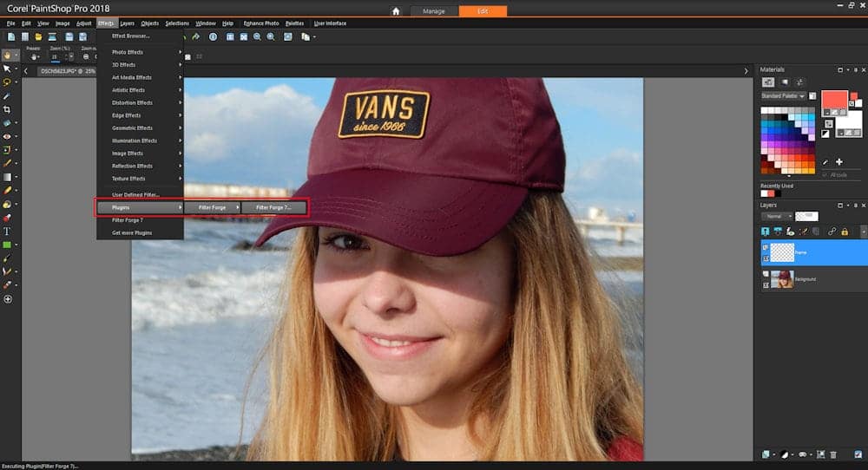Screen dimensions: 868x470
Task: Click the layer link chain icon
Action: click(x=832, y=232)
